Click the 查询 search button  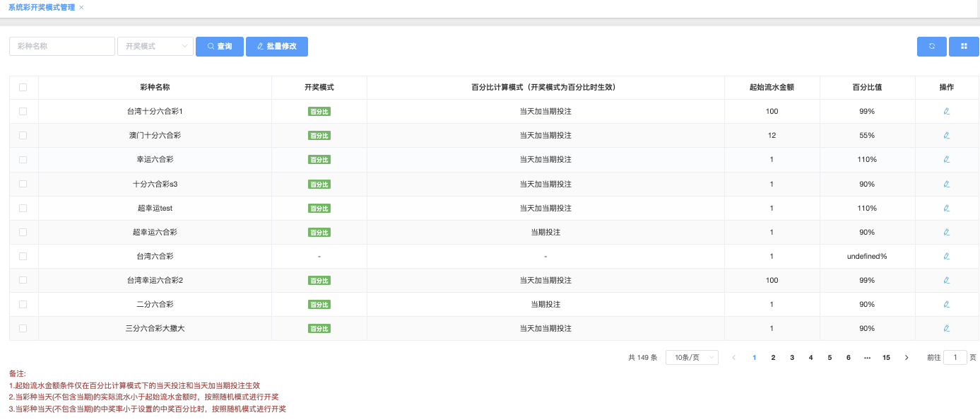tap(220, 47)
